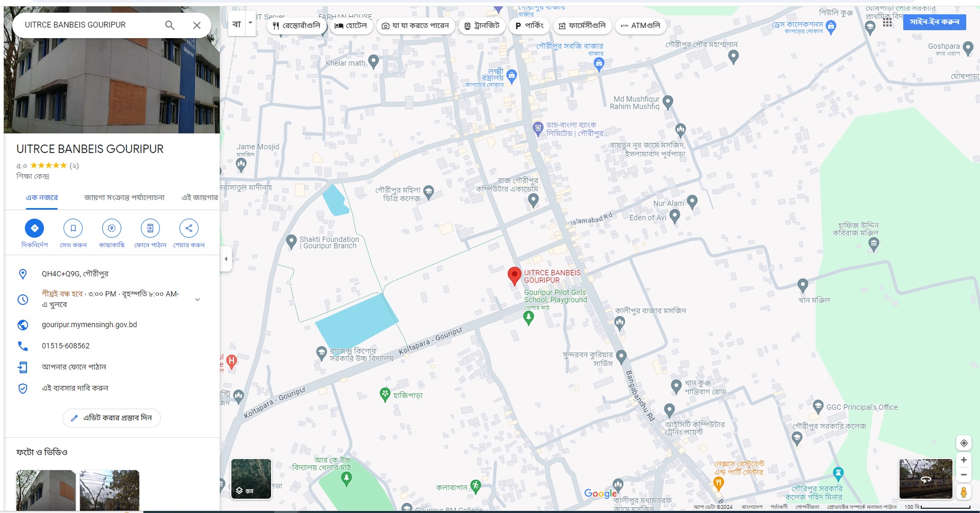Save the place with bookmark icon
Screen dimensions: 980x513
(x=73, y=228)
